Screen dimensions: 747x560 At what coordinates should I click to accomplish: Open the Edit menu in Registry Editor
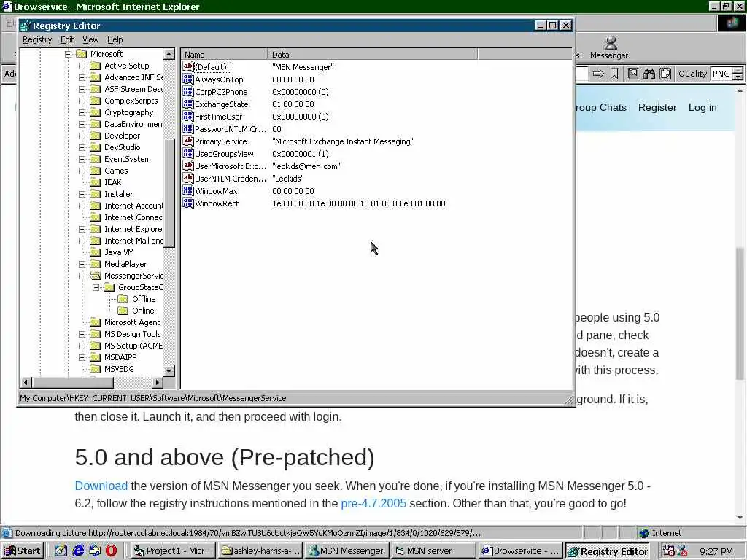pos(67,39)
